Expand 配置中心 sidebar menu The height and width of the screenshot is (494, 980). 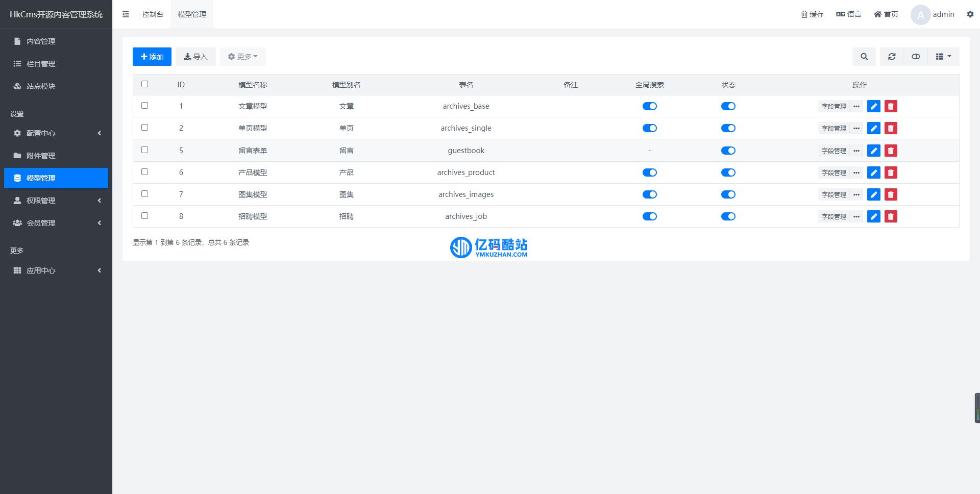click(x=56, y=133)
